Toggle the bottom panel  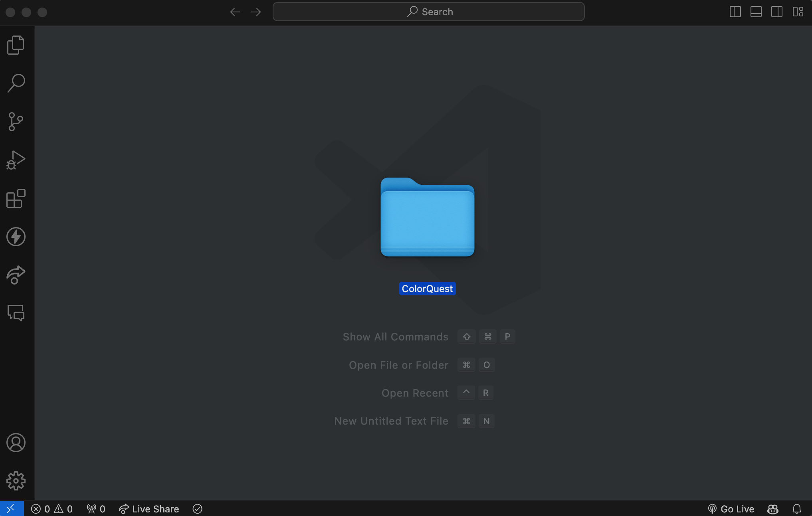pyautogui.click(x=756, y=12)
